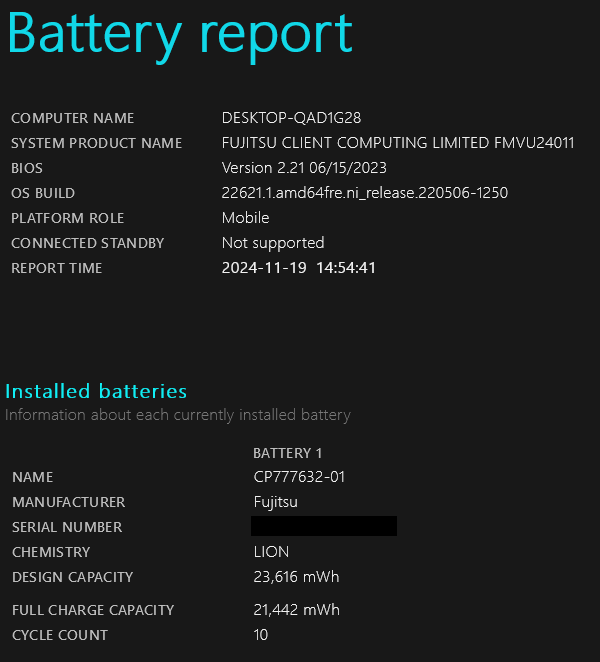Screen dimensions: 600x662
Task: Select the BIOS version 2.21 value
Action: tap(304, 168)
